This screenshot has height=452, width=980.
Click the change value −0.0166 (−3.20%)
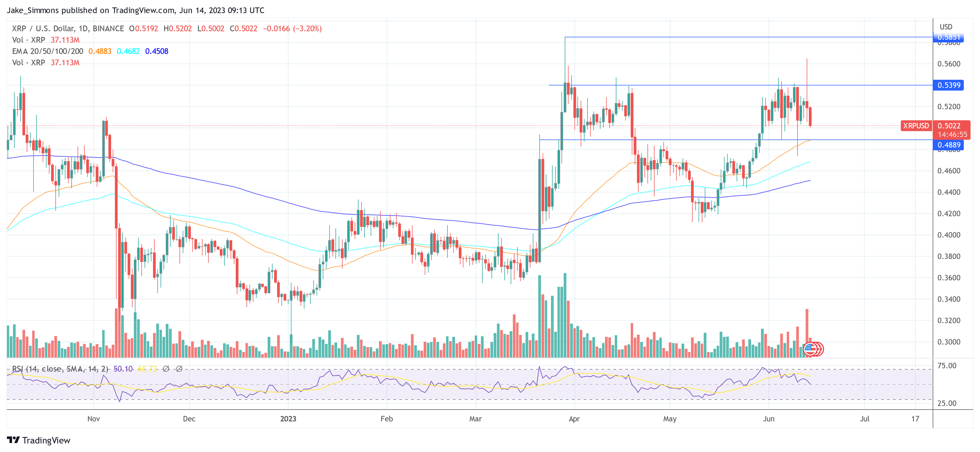pos(292,29)
